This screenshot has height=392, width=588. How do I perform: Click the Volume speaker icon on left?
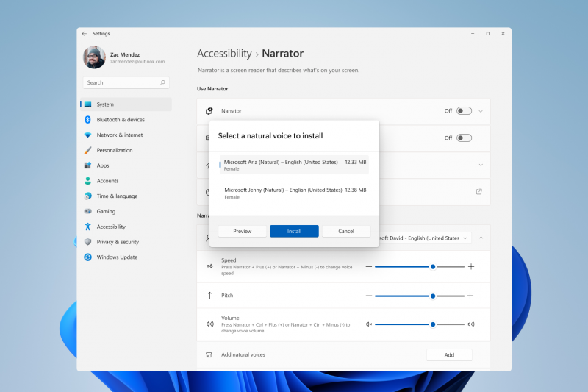(x=210, y=324)
